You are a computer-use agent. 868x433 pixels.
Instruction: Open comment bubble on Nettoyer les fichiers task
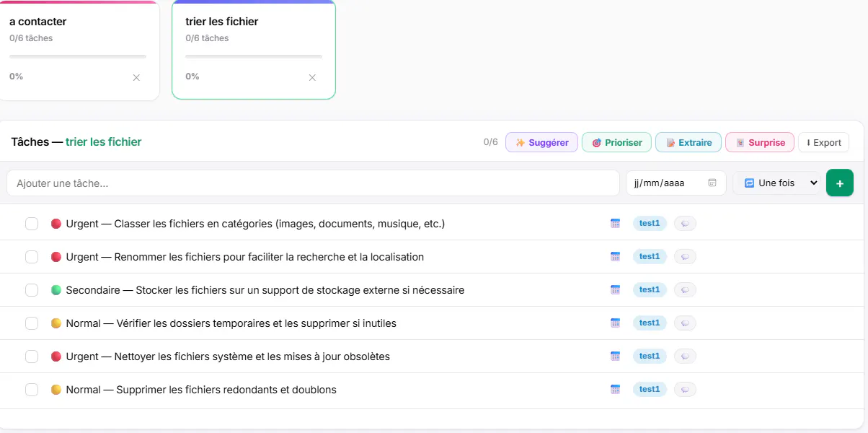[x=685, y=357]
